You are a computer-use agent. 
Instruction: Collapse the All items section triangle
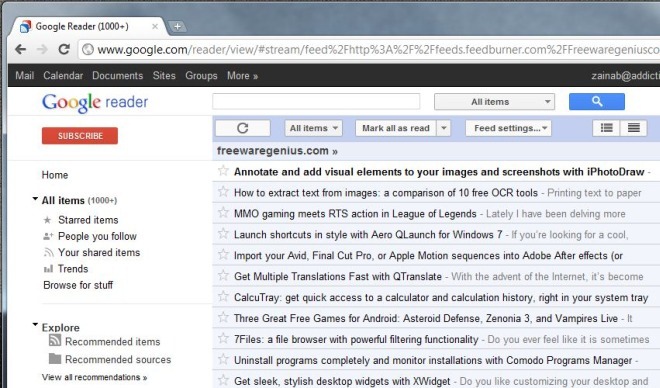(x=35, y=199)
